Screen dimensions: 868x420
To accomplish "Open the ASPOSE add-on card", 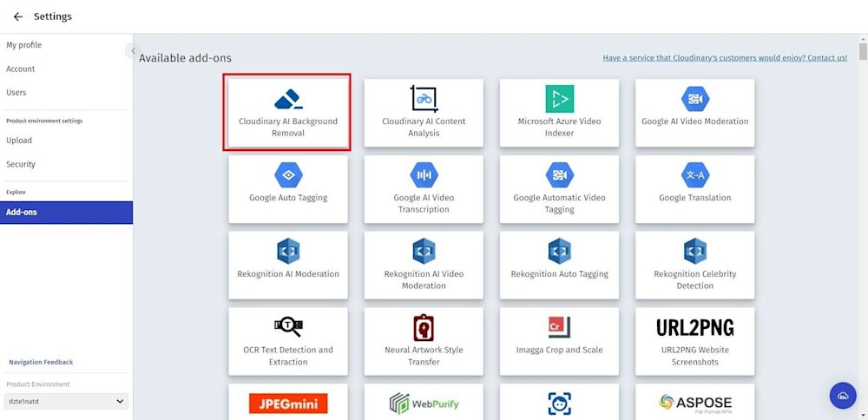I will click(x=695, y=403).
